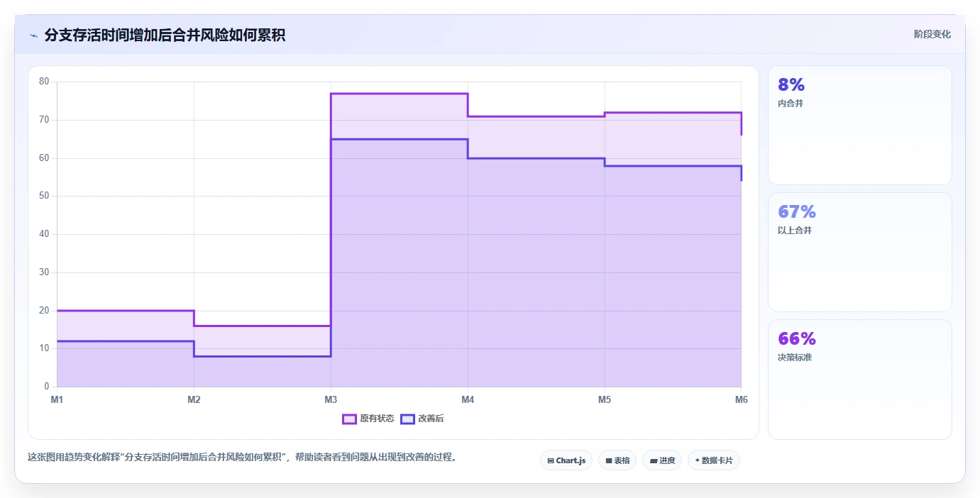
Task: Select the Chart.js tag
Action: pos(566,460)
